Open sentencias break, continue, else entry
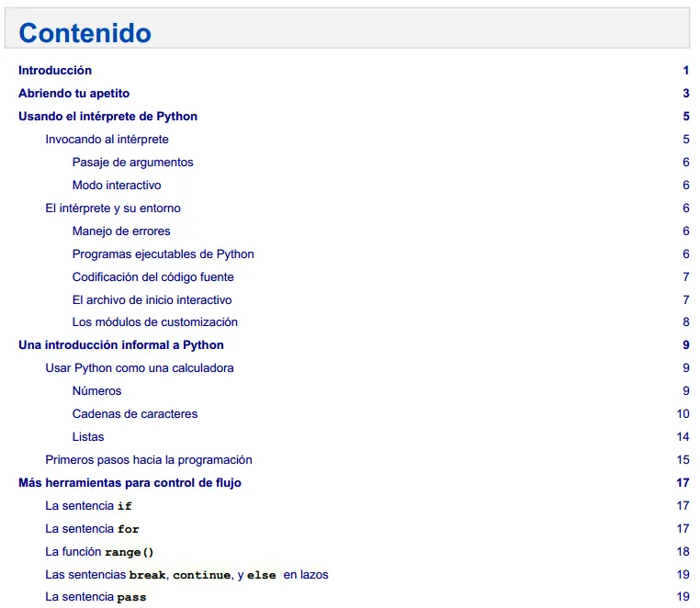Screen dimensions: 700x608 (x=186, y=575)
